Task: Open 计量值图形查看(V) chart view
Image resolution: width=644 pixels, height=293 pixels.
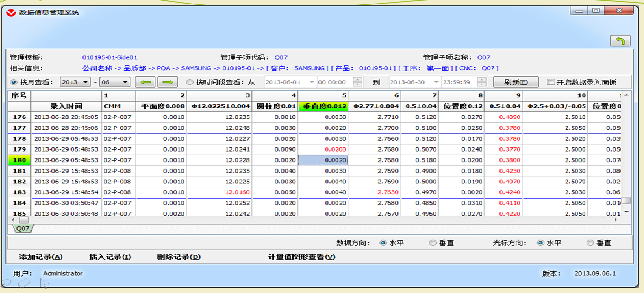Action: coord(301,257)
